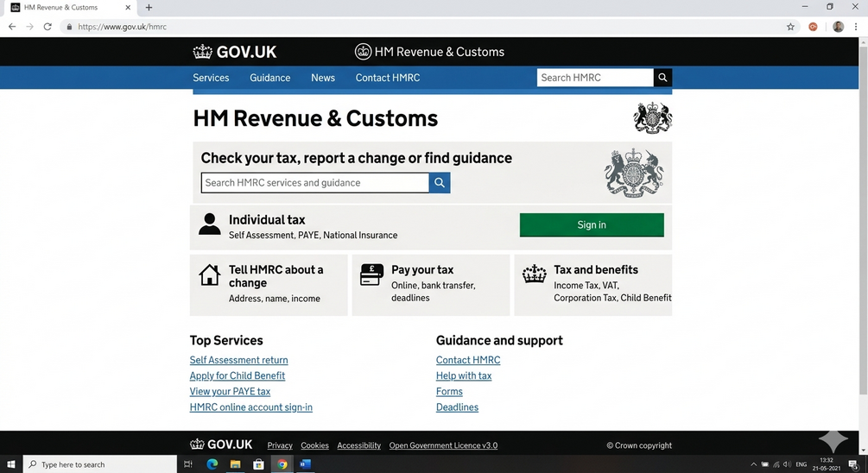Show hidden system tray icons chevron

tap(753, 464)
